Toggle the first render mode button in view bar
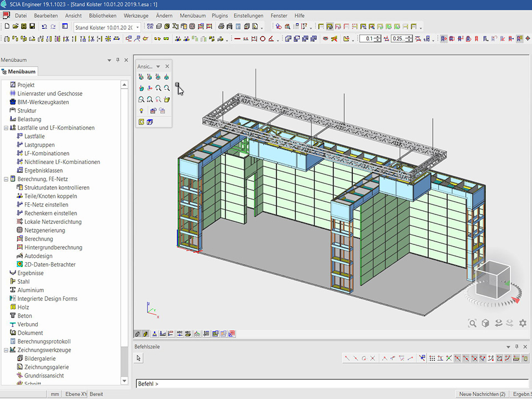Viewport: 532px width, 399px height. coord(138,334)
